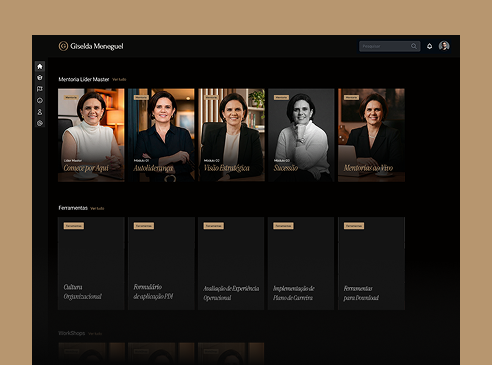Open the 'Ferramentas para Download' card
The image size is (492, 365).
pos(371,264)
